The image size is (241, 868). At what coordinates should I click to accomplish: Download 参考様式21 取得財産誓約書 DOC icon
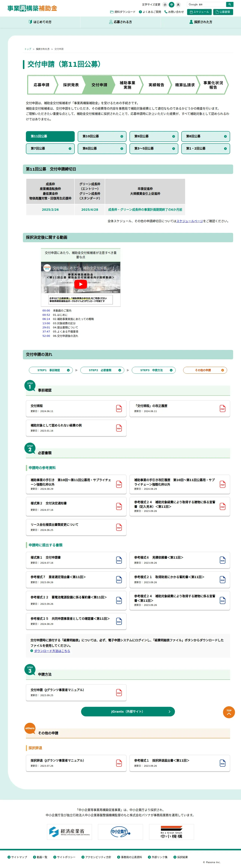click(x=222, y=580)
